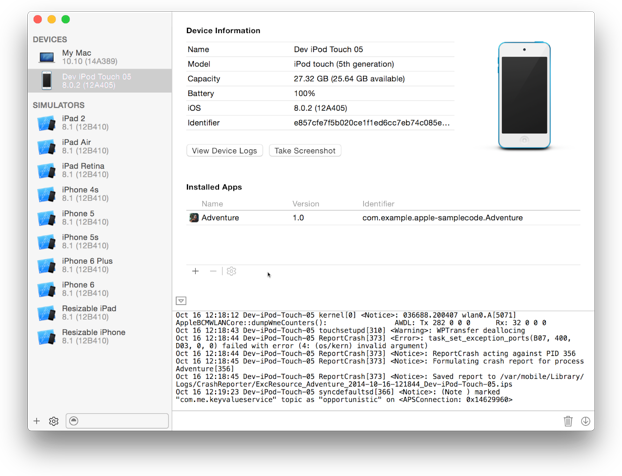Click the iPad 2 simulator icon
622x476 pixels.
click(46, 123)
